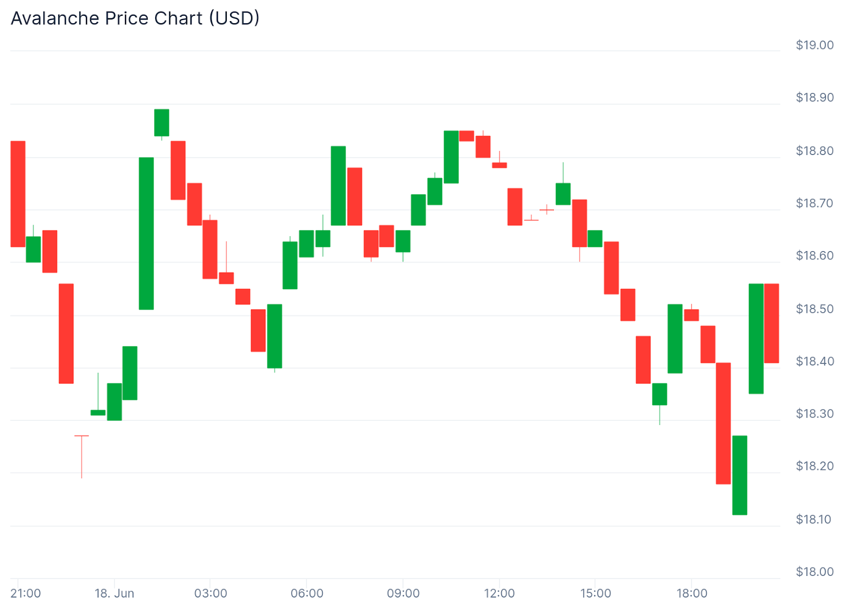Click the 15:00 time axis label

596,593
